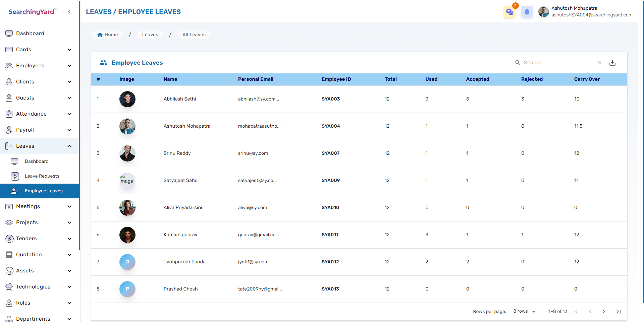Click the Departments icon in sidebar
Image resolution: width=644 pixels, height=322 pixels.
pyautogui.click(x=9, y=319)
